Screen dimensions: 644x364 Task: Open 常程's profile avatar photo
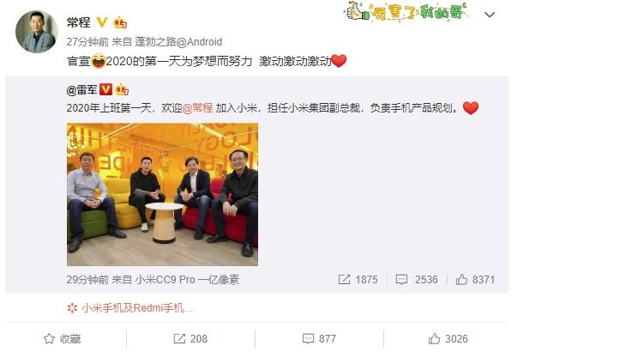[37, 32]
